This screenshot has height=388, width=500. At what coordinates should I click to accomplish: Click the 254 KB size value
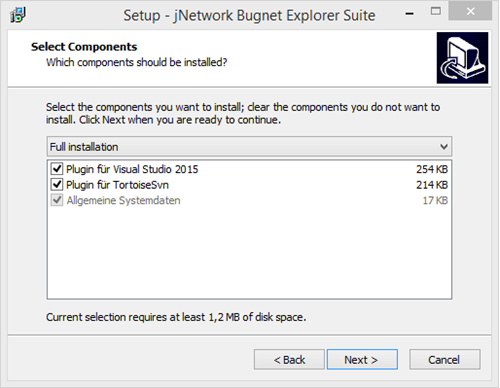click(x=432, y=169)
